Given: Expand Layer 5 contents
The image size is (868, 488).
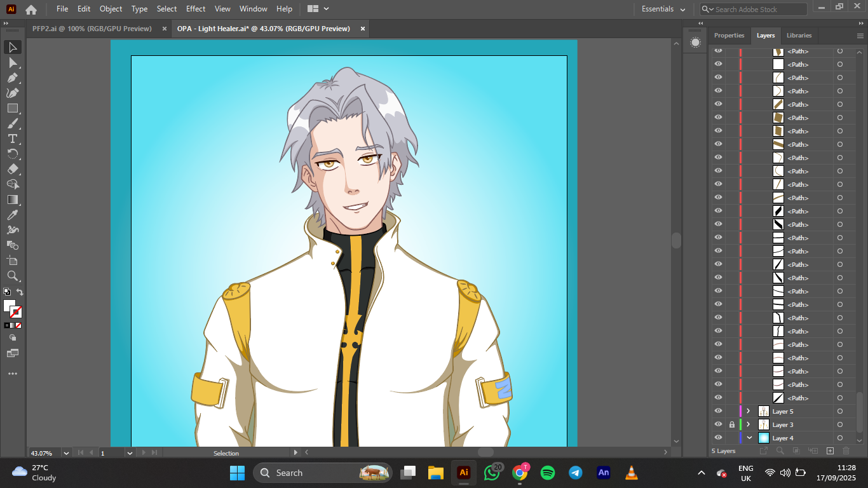Looking at the screenshot, I should [749, 411].
